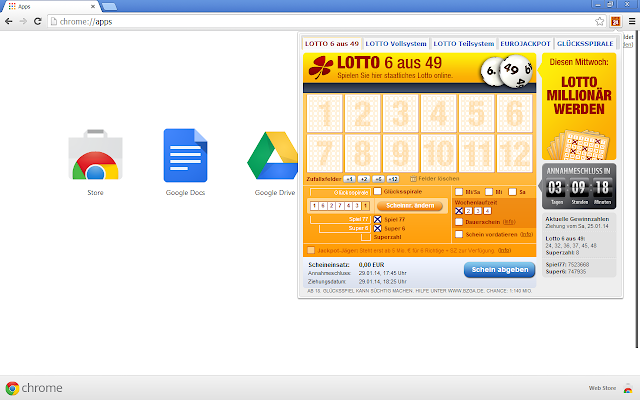Select Wochenlaufzeit 1 week option
Viewport: 640px width, 400px height.
click(x=459, y=211)
